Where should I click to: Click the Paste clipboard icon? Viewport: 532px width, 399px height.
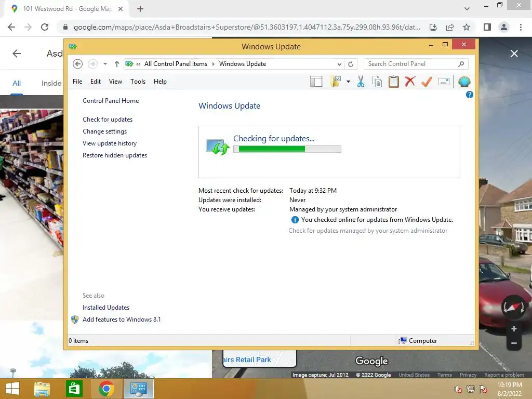click(x=394, y=82)
